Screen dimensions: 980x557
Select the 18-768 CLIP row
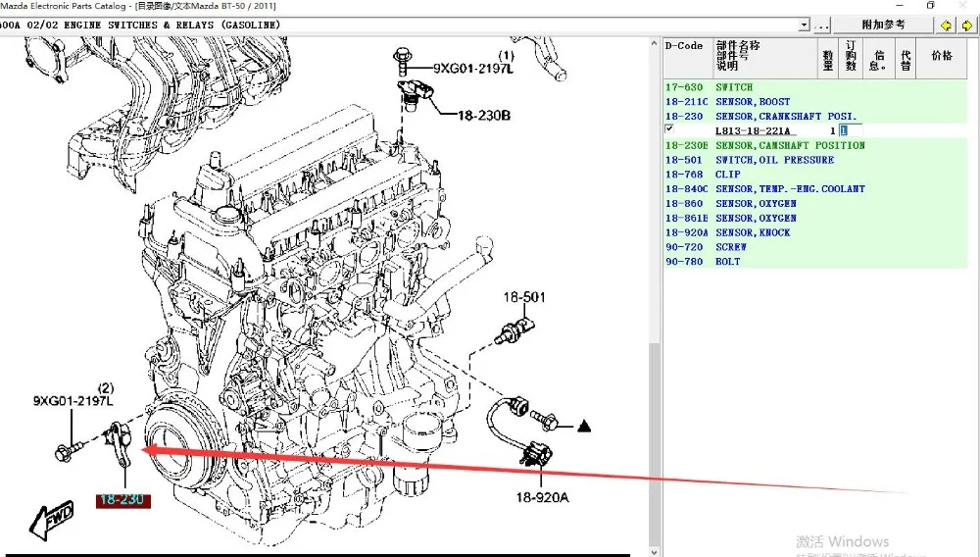point(815,175)
